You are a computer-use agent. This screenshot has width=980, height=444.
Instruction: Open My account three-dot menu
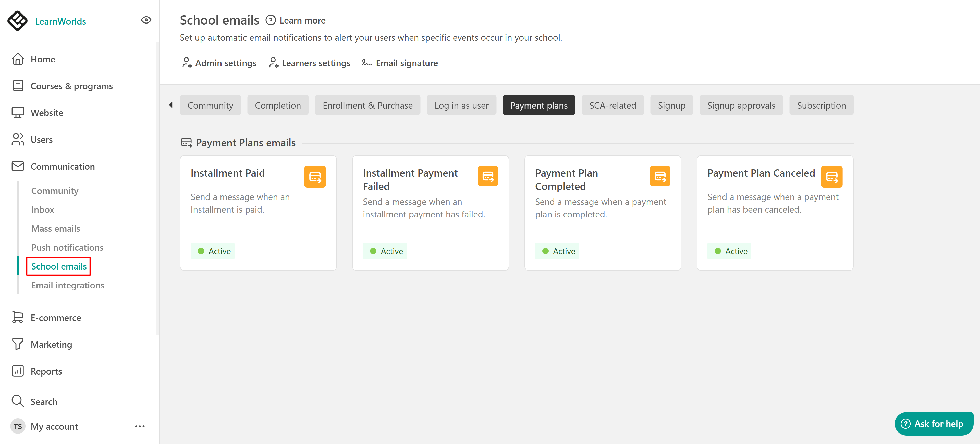(x=140, y=426)
